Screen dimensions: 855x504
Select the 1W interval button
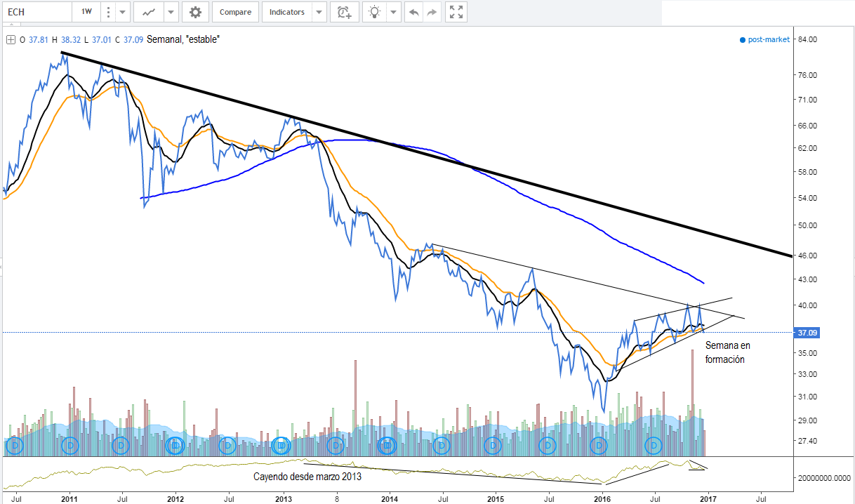86,12
